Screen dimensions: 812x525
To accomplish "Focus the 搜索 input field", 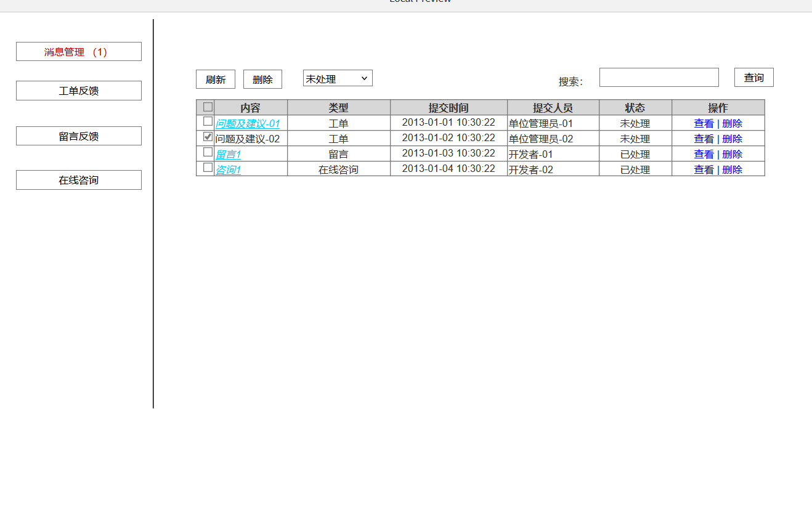I will (659, 77).
